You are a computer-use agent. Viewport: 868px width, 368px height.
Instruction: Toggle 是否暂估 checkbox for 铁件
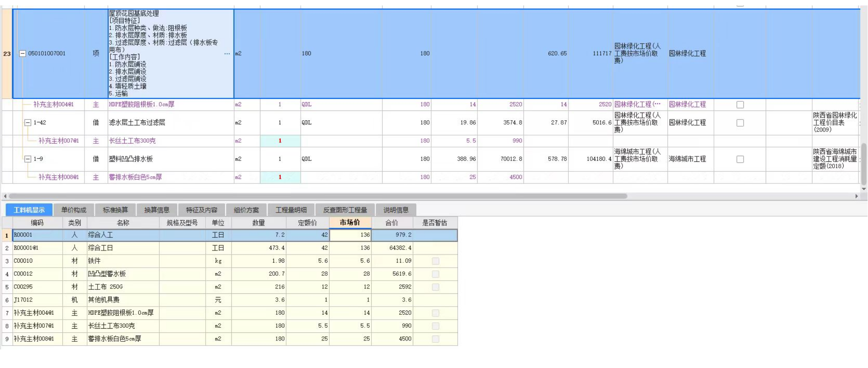coord(435,261)
